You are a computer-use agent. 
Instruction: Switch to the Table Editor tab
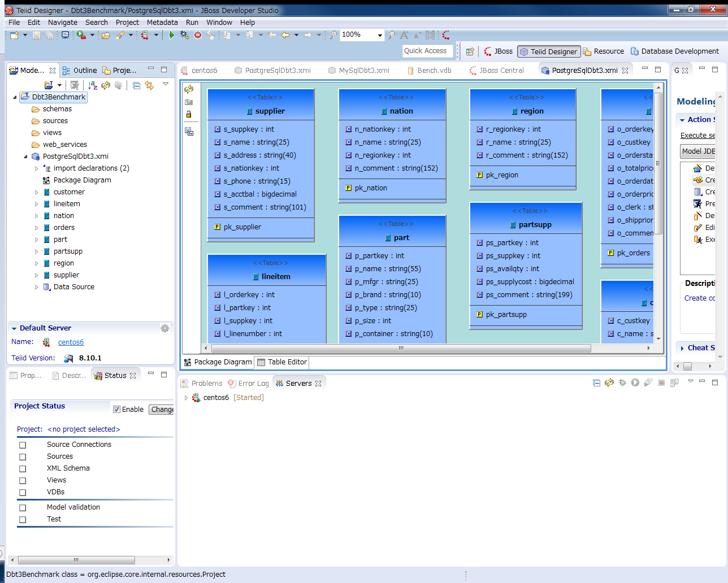click(282, 362)
